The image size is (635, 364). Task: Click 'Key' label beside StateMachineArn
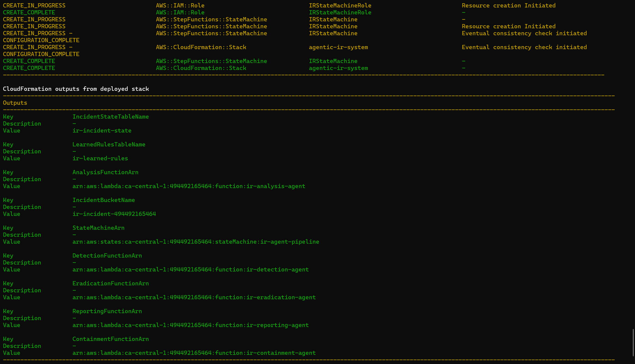coord(8,228)
